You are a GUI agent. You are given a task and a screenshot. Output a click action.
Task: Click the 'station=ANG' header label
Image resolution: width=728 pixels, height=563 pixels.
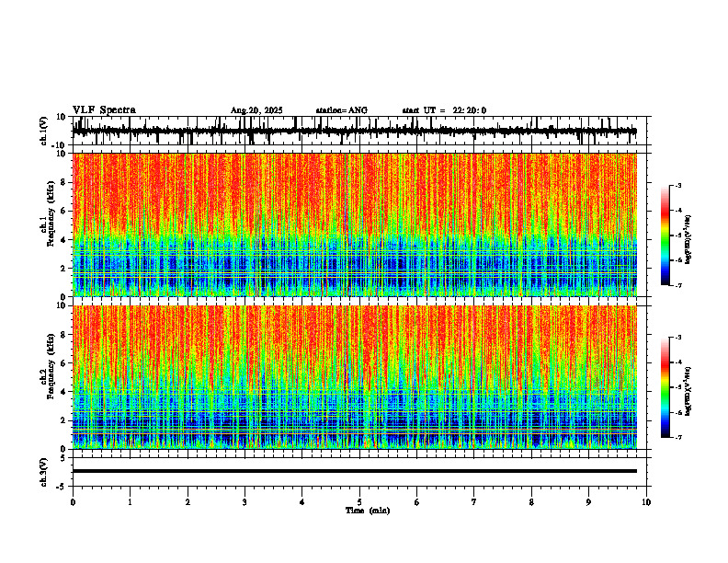point(341,110)
